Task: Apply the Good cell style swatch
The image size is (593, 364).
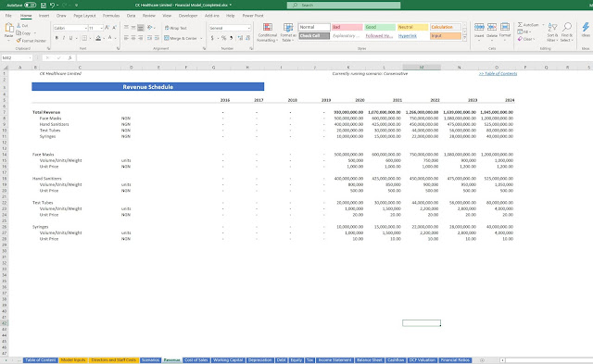Action: (x=380, y=27)
